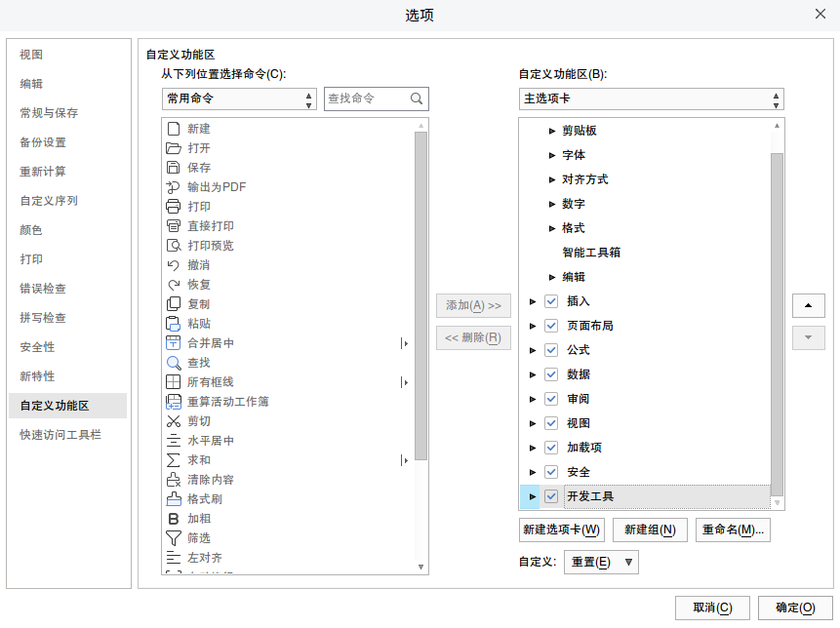Click the 添加 button to add command
Image resolution: width=840 pixels, height=628 pixels.
tap(473, 305)
